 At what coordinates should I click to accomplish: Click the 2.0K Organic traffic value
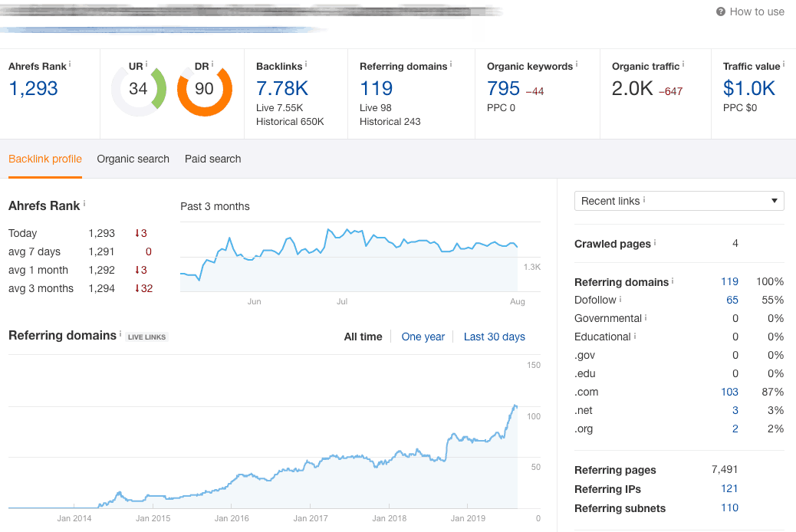[632, 88]
